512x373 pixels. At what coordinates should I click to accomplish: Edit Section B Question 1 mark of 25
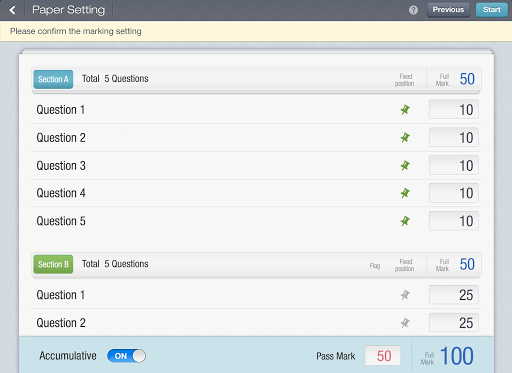454,295
